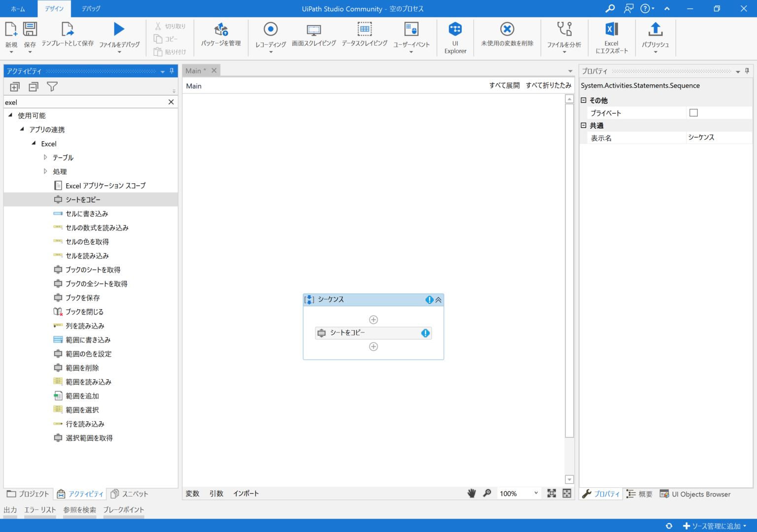The width and height of the screenshot is (757, 532).
Task: Expand the 処理 tree node
Action: coord(45,171)
